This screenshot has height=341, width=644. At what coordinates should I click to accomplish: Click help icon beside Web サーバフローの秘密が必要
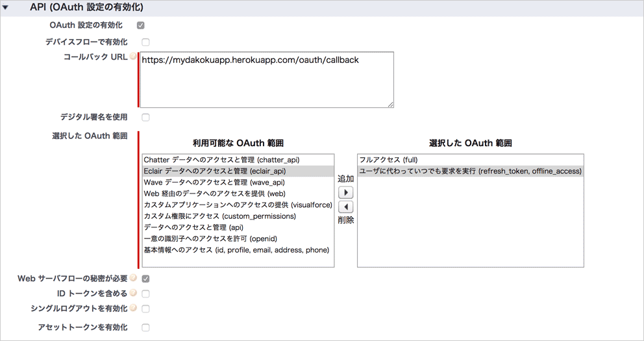(134, 278)
